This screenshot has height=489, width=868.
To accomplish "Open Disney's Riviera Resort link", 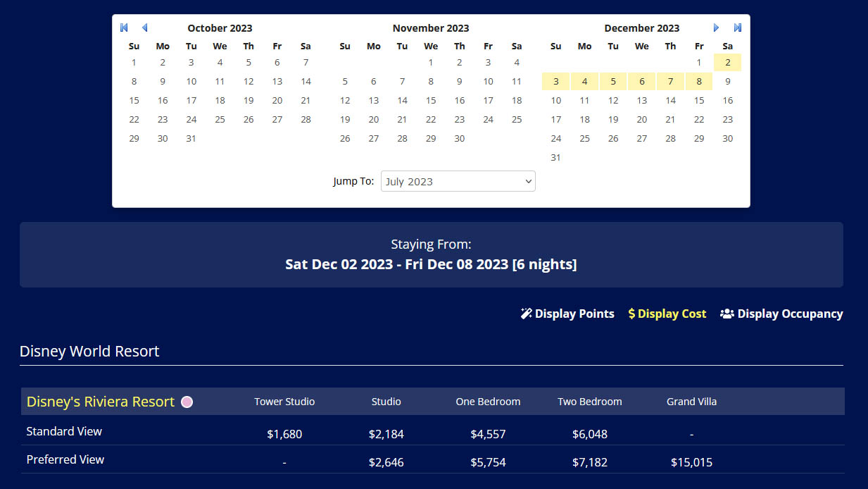I will point(101,402).
